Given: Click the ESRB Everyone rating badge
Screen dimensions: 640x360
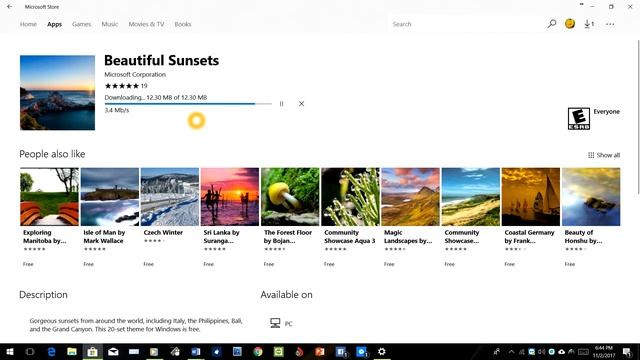Looking at the screenshot, I should pos(578,118).
